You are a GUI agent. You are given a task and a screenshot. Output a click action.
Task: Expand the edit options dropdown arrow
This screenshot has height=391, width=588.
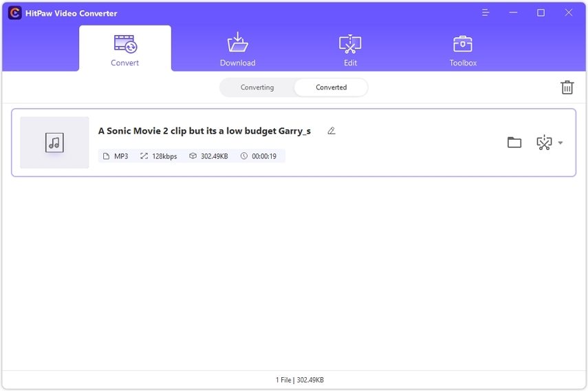[560, 142]
